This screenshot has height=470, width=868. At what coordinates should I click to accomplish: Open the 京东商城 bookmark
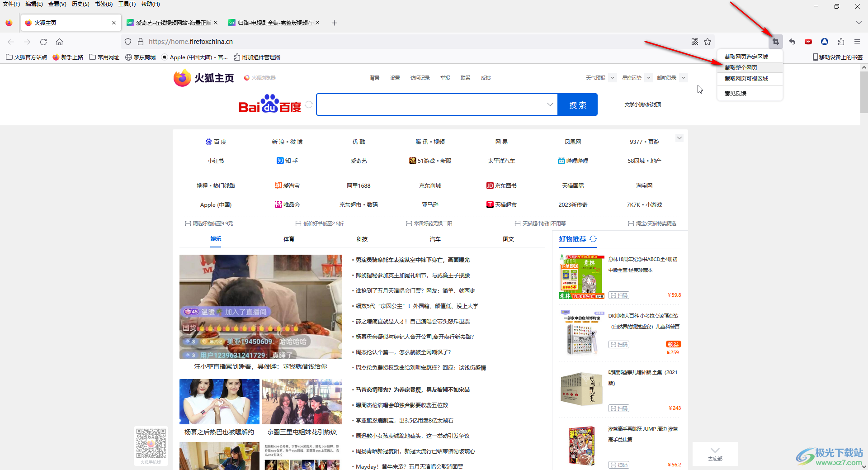click(140, 57)
